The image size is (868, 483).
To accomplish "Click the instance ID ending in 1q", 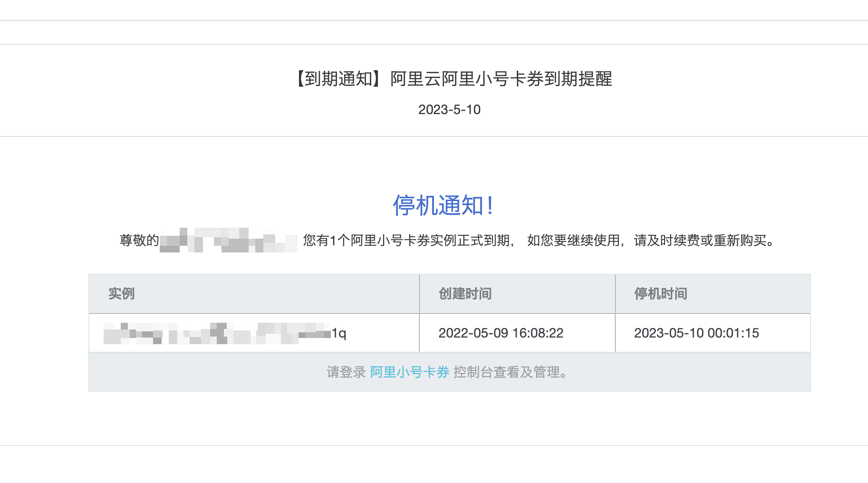I will (225, 333).
